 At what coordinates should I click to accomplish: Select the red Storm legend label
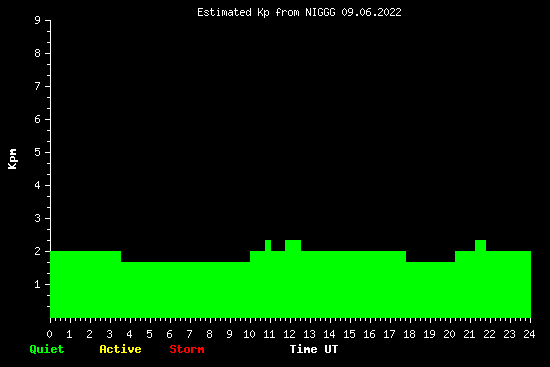[x=187, y=349]
